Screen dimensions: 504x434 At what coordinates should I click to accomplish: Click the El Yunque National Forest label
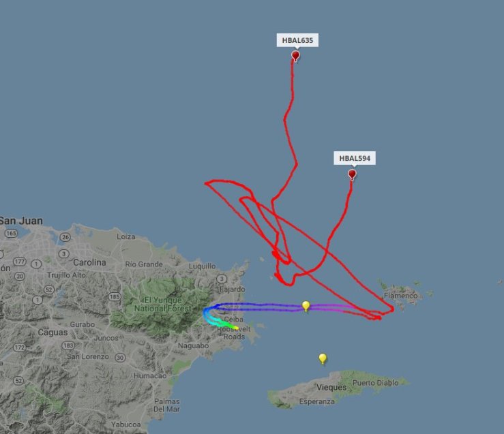[162, 305]
